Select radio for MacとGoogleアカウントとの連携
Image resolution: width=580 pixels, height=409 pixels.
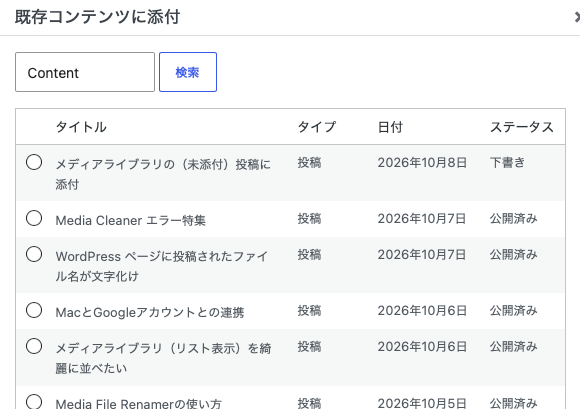34,310
